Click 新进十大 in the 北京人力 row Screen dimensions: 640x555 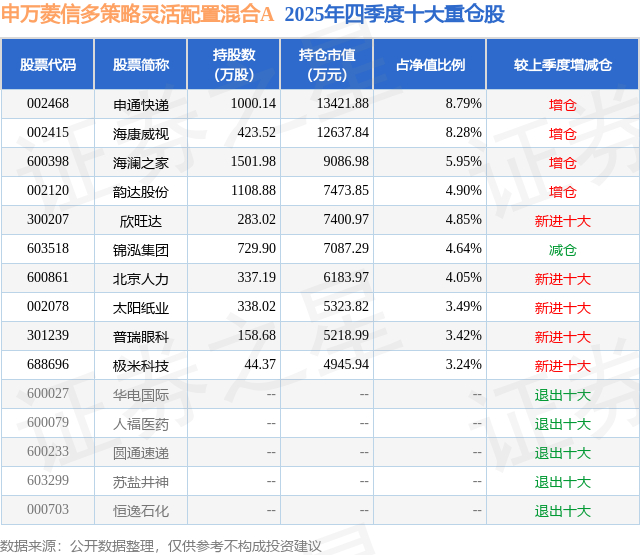pyautogui.click(x=563, y=279)
